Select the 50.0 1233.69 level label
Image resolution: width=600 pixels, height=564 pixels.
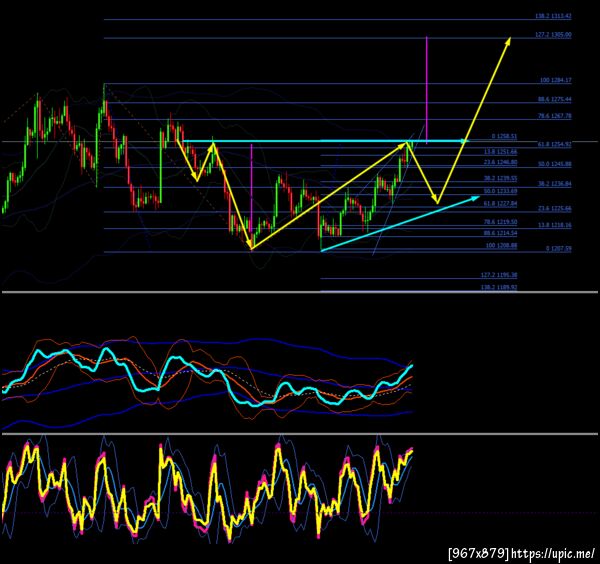pyautogui.click(x=501, y=191)
